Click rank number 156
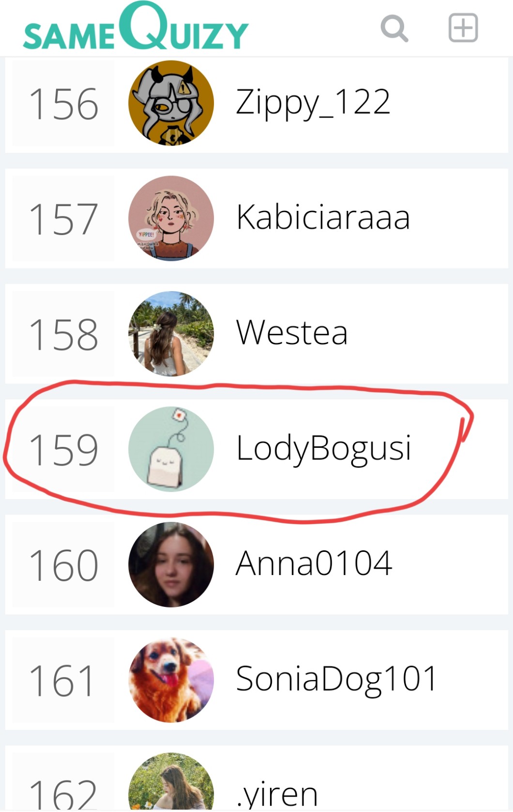 pyautogui.click(x=63, y=103)
